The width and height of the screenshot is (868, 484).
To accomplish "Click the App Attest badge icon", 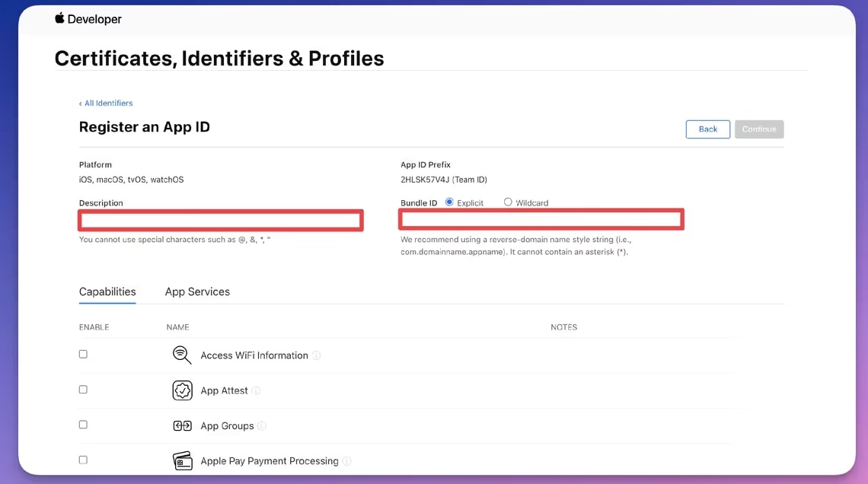I will (182, 390).
